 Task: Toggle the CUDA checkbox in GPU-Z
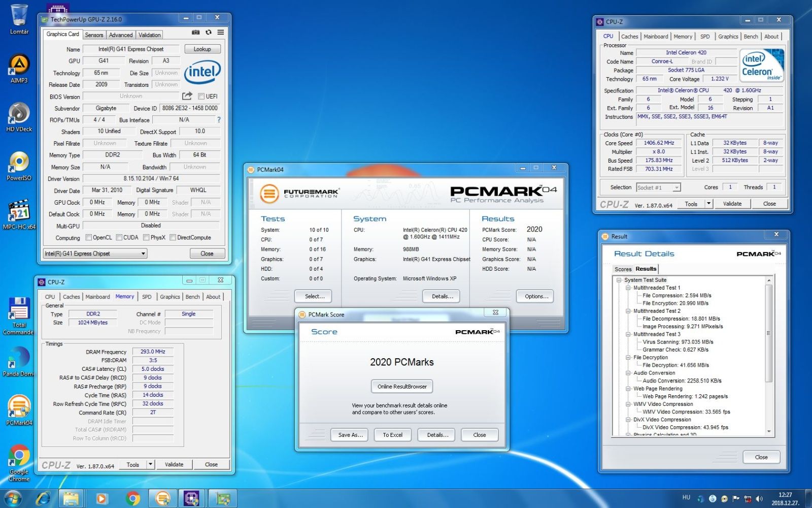(x=119, y=237)
